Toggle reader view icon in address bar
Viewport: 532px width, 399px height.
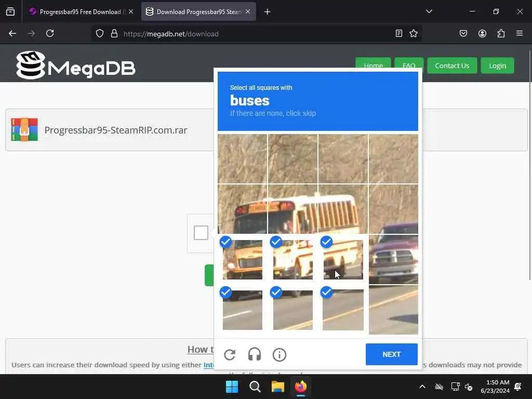(x=399, y=34)
